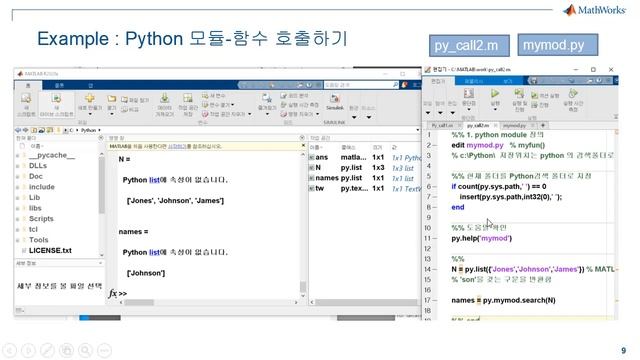Click the Clear Commands icon
The width and height of the screenshot is (640, 360).
click(284, 114)
